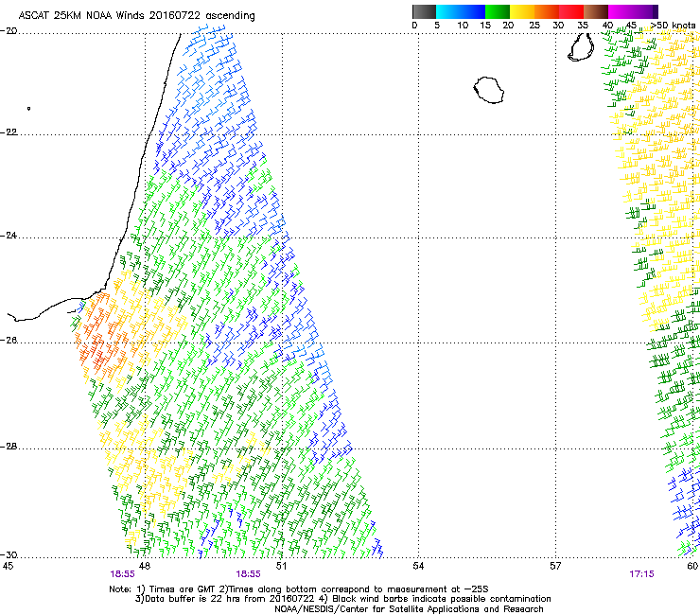Click the '60' longitude axis label

[x=692, y=567]
